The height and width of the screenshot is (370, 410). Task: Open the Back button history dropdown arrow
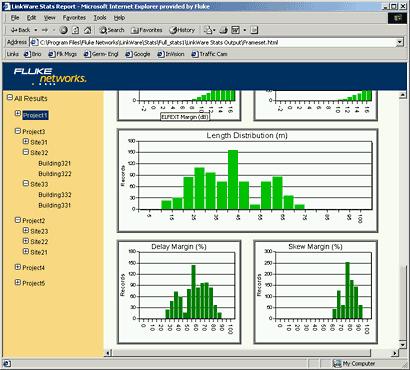36,30
